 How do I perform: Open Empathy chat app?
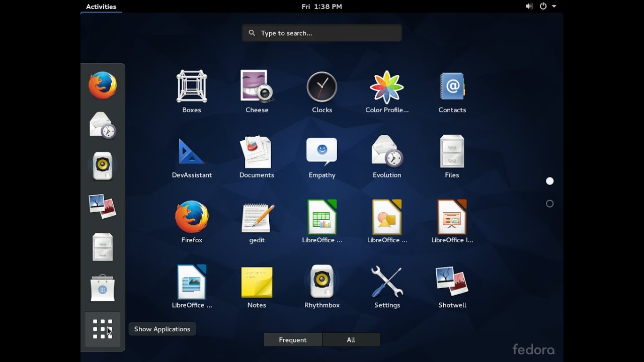(322, 156)
